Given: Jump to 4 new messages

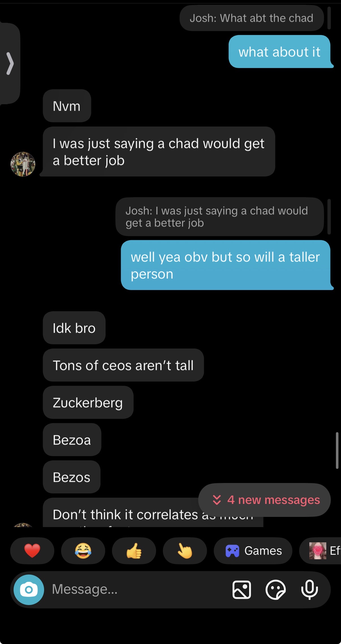Looking at the screenshot, I should (265, 500).
